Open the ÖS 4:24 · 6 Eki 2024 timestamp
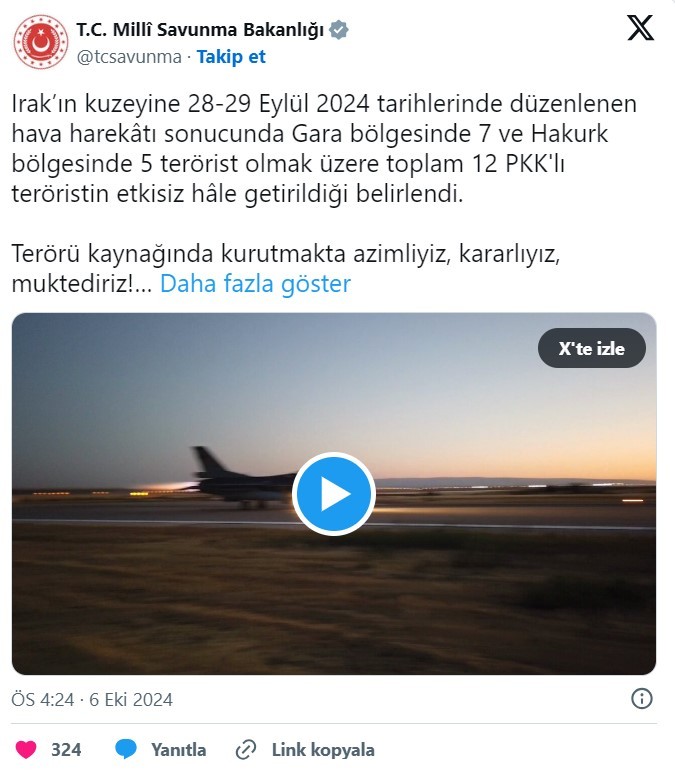This screenshot has width=675, height=773. pos(92,700)
